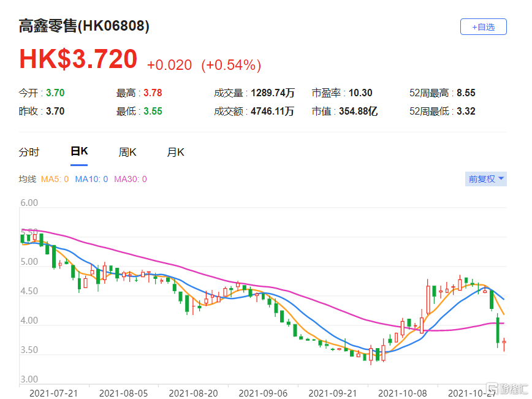Open the 周K weekly chart tab
The width and height of the screenshot is (532, 399).
127,153
